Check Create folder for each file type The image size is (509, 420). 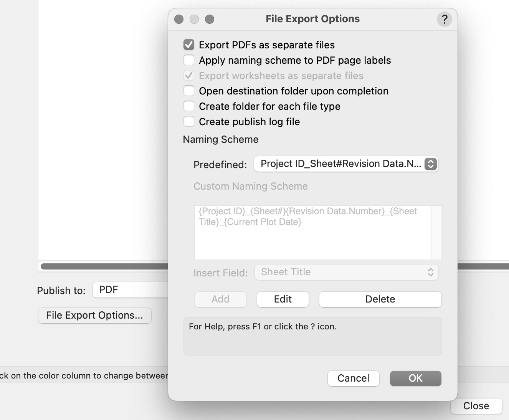(189, 106)
